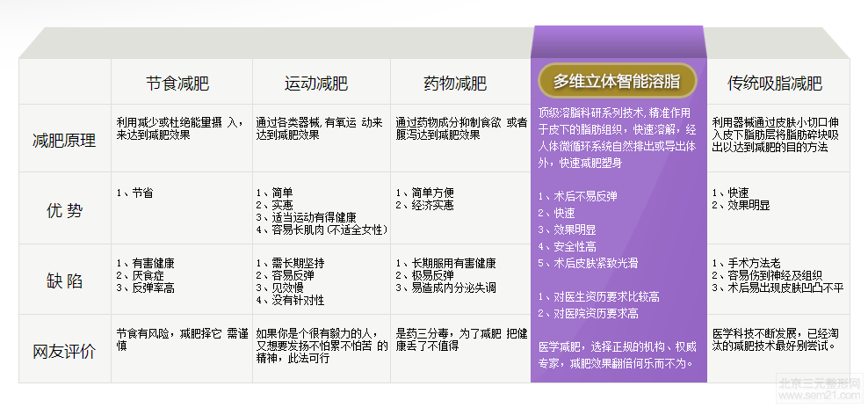The width and height of the screenshot is (868, 408).
Task: Click 2、快速 in the purple column
Action: tap(556, 213)
